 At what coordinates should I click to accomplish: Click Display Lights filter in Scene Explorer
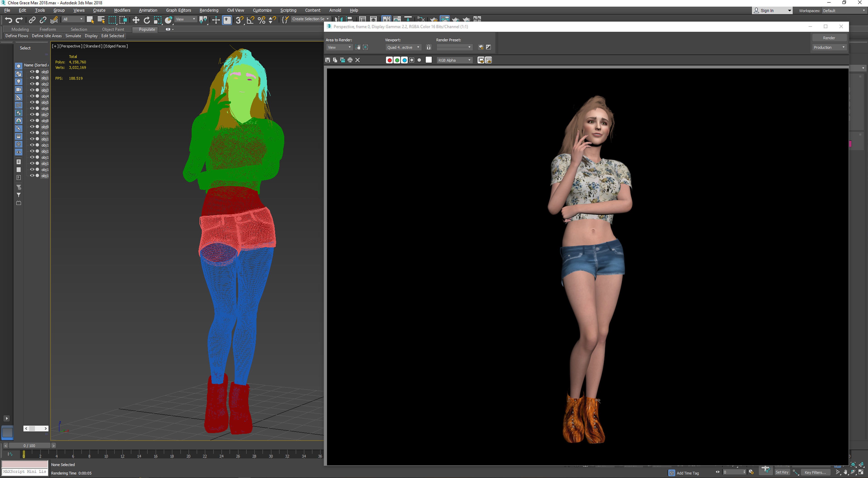pos(19,82)
